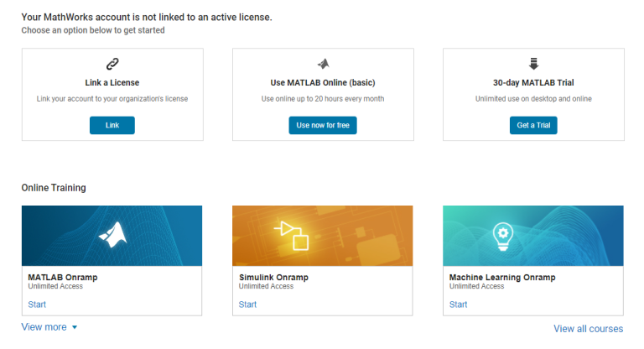This screenshot has height=349, width=644.
Task: Select the Use MATLAB Online (basic) heading
Action: pos(323,82)
